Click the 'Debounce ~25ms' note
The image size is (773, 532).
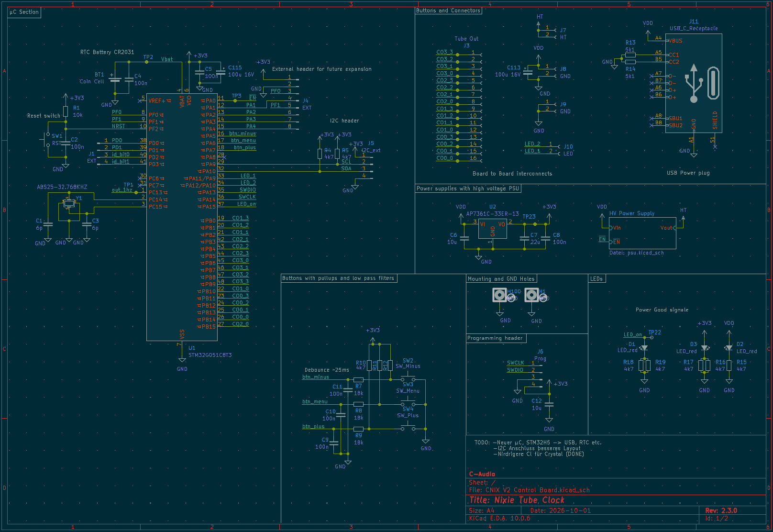point(327,370)
